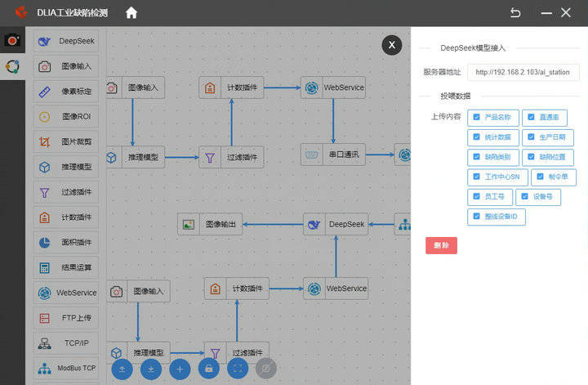Select the DeepSeek component in palette
The width and height of the screenshot is (588, 385).
click(66, 41)
